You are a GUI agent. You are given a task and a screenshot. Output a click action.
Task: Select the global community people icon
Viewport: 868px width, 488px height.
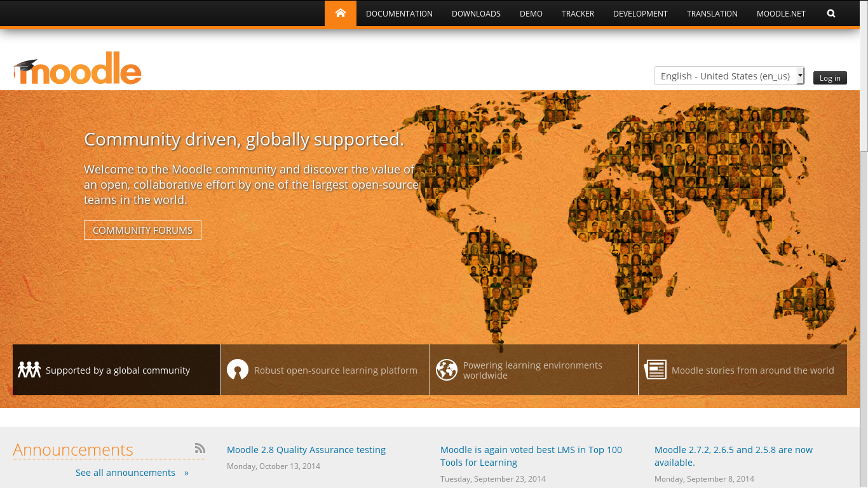pos(29,369)
